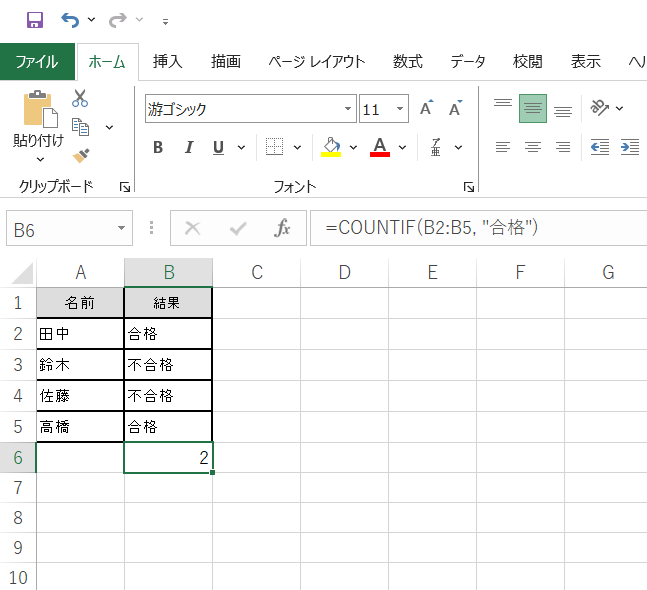Select the Cut scissors icon
The width and height of the screenshot is (647, 590).
pos(80,99)
